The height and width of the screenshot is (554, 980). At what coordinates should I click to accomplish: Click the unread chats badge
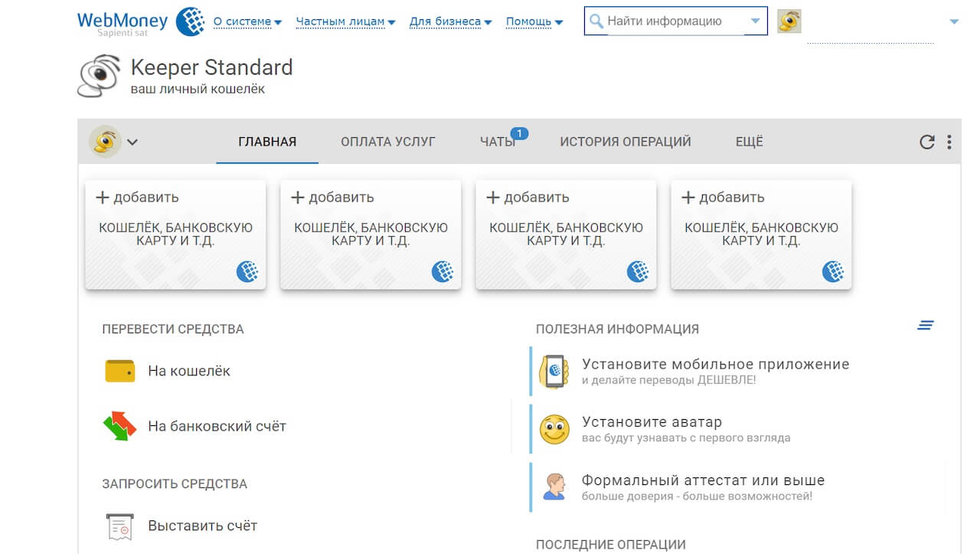pos(519,134)
